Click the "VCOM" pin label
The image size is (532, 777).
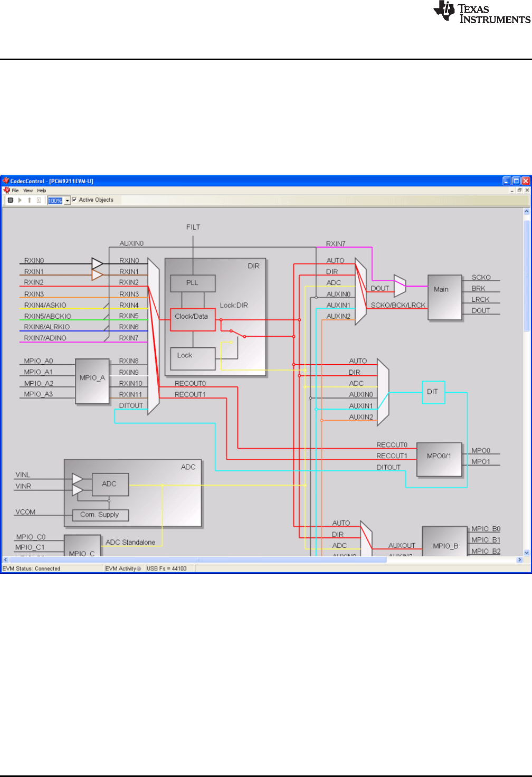pyautogui.click(x=25, y=512)
